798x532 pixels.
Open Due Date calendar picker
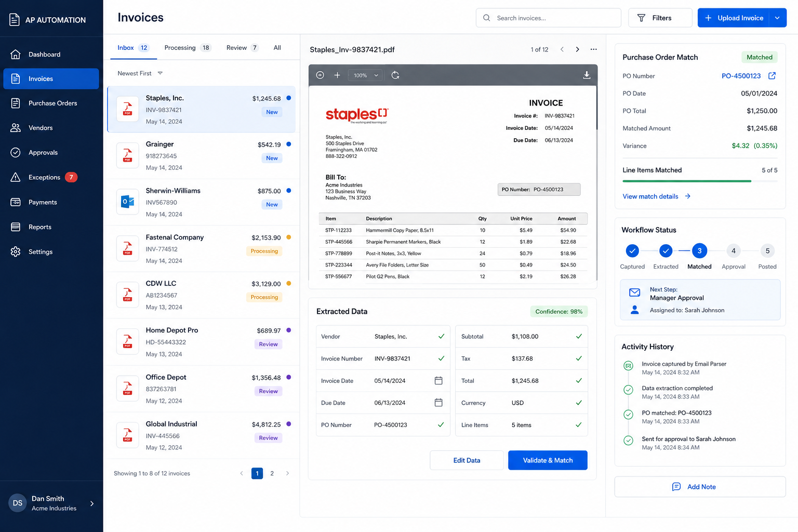pyautogui.click(x=438, y=403)
